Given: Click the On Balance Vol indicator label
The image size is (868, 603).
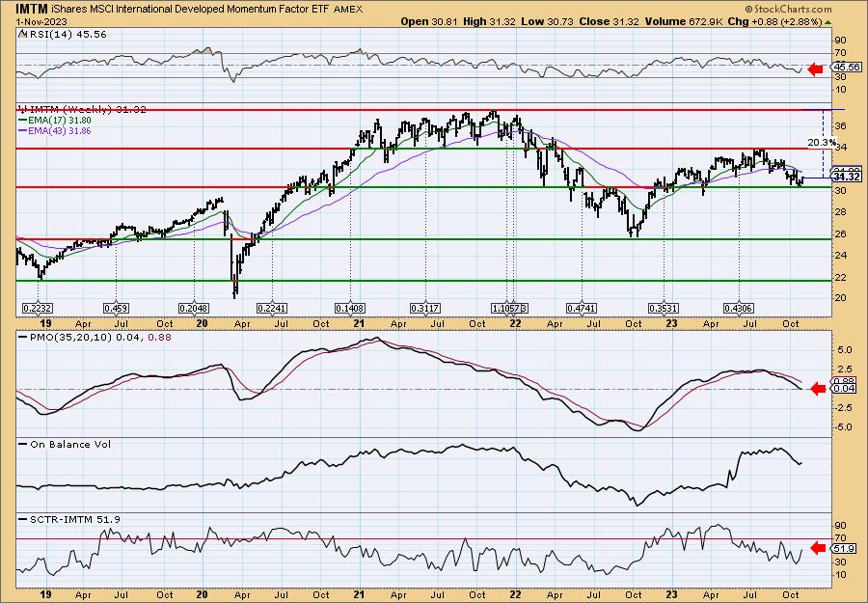Looking at the screenshot, I should click(x=65, y=444).
